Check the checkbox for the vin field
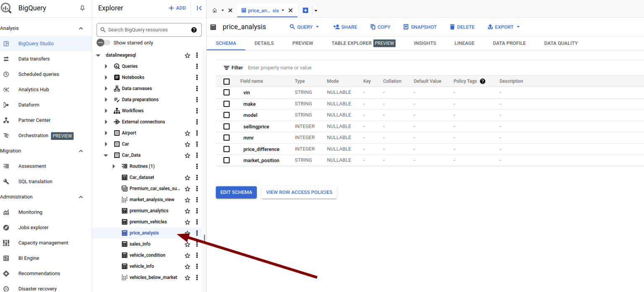 (226, 92)
